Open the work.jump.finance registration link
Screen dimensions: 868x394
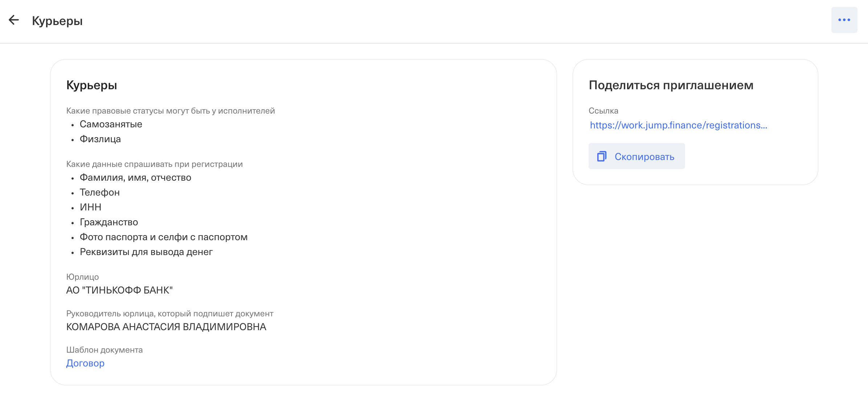click(678, 125)
